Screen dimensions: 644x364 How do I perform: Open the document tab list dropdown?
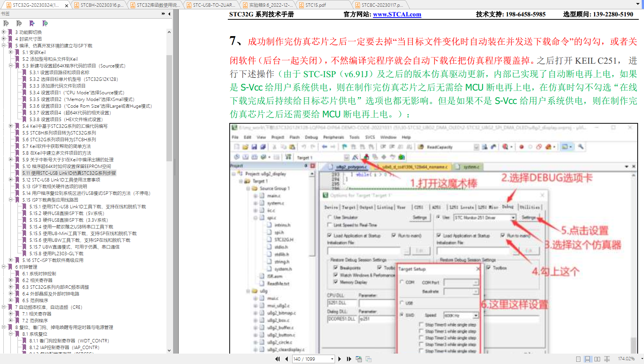(x=638, y=4)
